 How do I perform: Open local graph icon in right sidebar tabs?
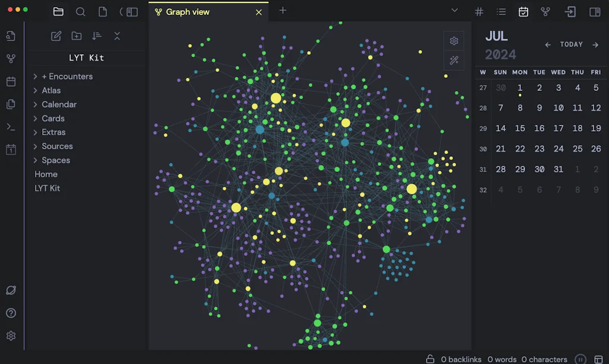click(545, 12)
